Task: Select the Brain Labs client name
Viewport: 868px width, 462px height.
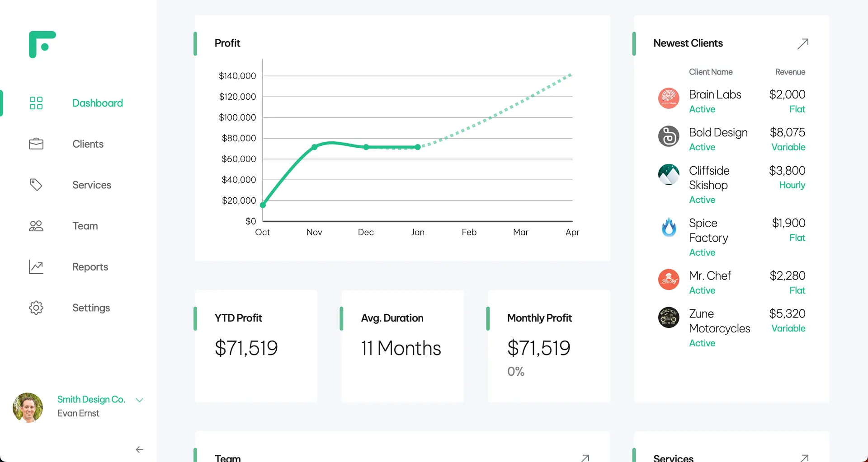Action: pyautogui.click(x=715, y=94)
